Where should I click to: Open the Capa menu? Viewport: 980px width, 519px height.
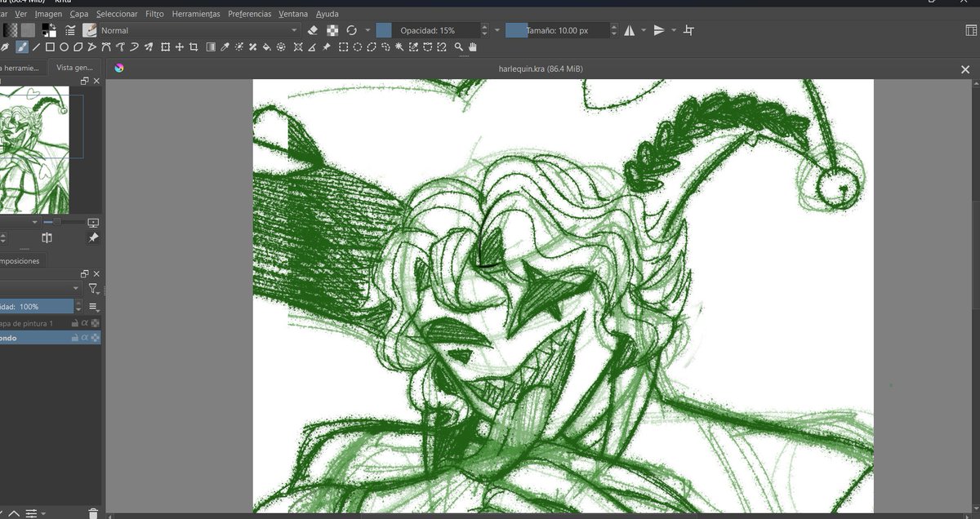point(79,14)
